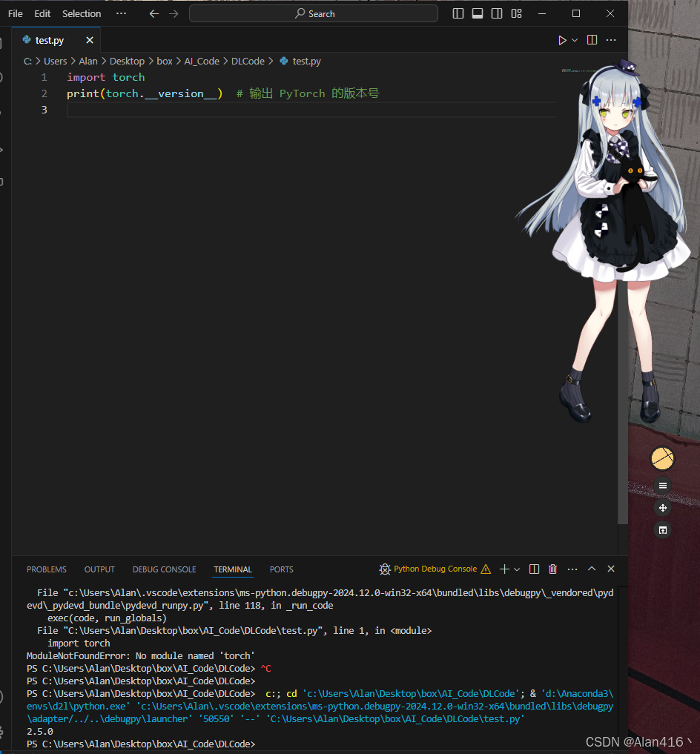Switch to the PROBLEMS panel tab
This screenshot has width=700, height=754.
click(47, 569)
